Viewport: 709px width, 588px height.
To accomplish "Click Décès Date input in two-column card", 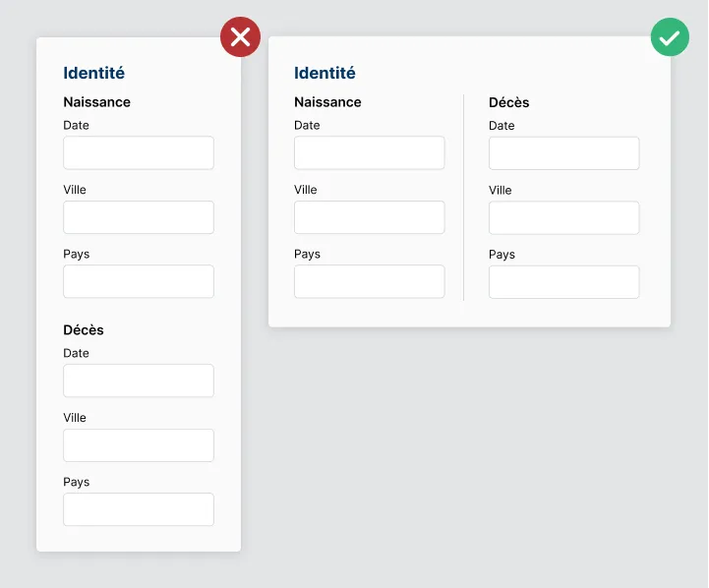I will (563, 153).
